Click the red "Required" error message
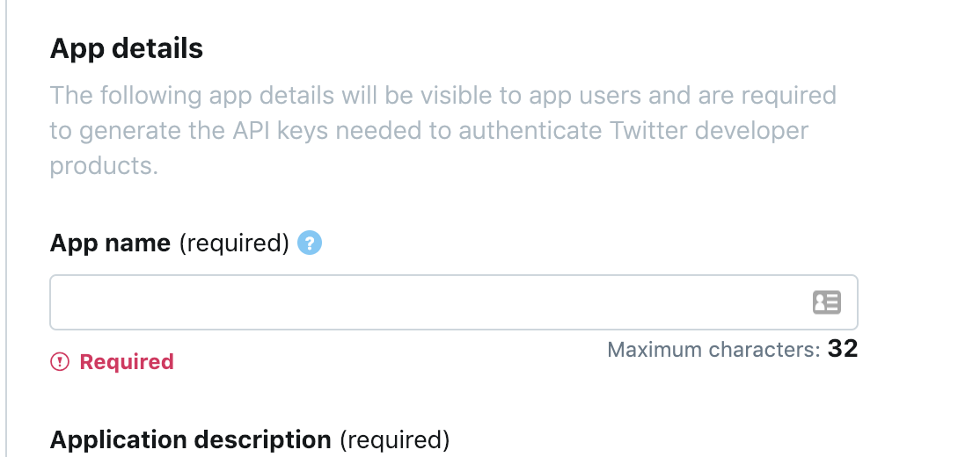Screen dimensions: 980x457 pos(127,361)
